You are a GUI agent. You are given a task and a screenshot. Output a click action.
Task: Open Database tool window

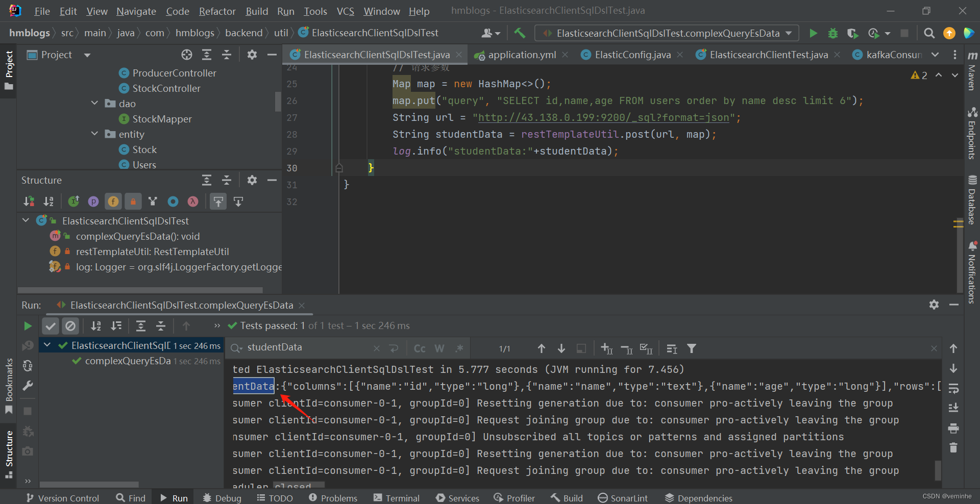point(972,200)
